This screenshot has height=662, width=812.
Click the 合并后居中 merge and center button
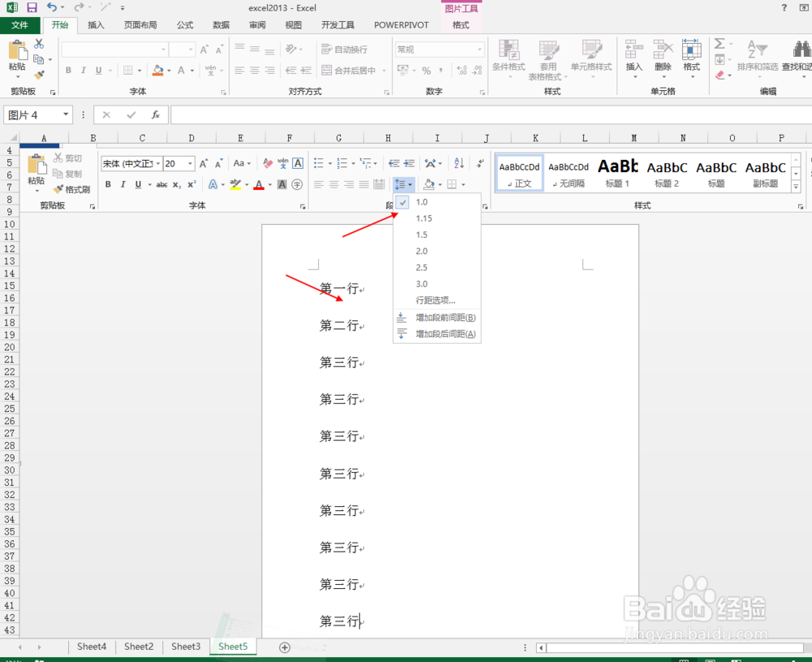click(348, 70)
